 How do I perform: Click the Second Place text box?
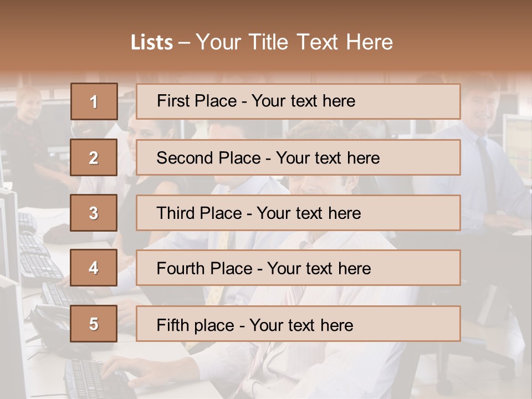click(298, 157)
